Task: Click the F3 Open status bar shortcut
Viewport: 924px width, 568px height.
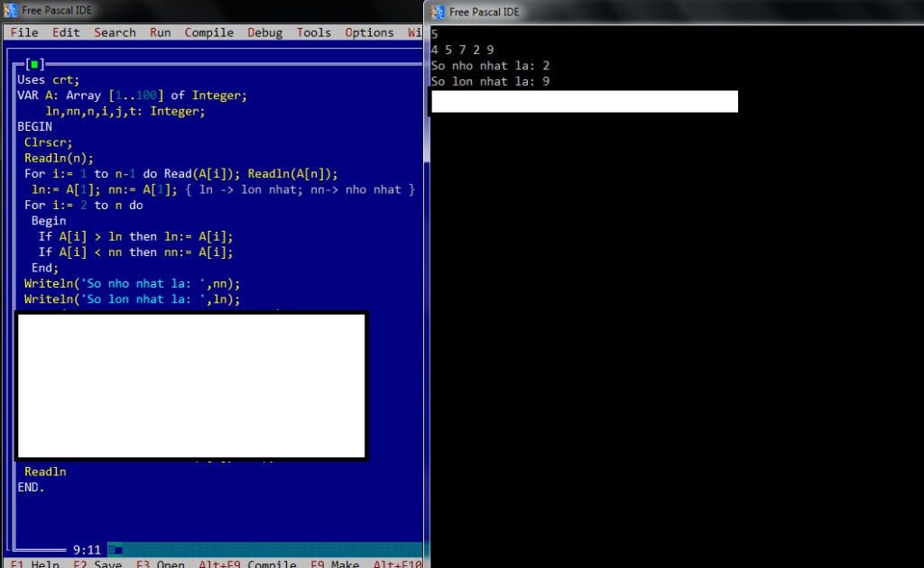Action: click(x=161, y=563)
